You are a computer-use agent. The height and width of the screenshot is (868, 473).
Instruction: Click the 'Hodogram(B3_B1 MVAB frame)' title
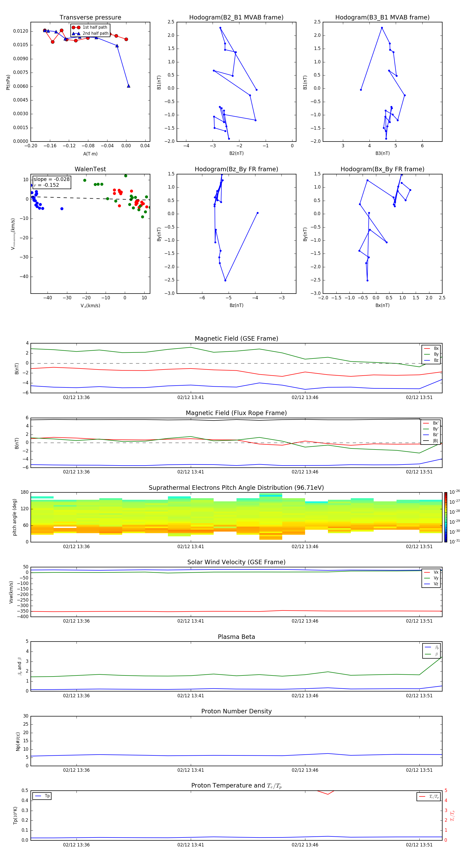[x=382, y=18]
